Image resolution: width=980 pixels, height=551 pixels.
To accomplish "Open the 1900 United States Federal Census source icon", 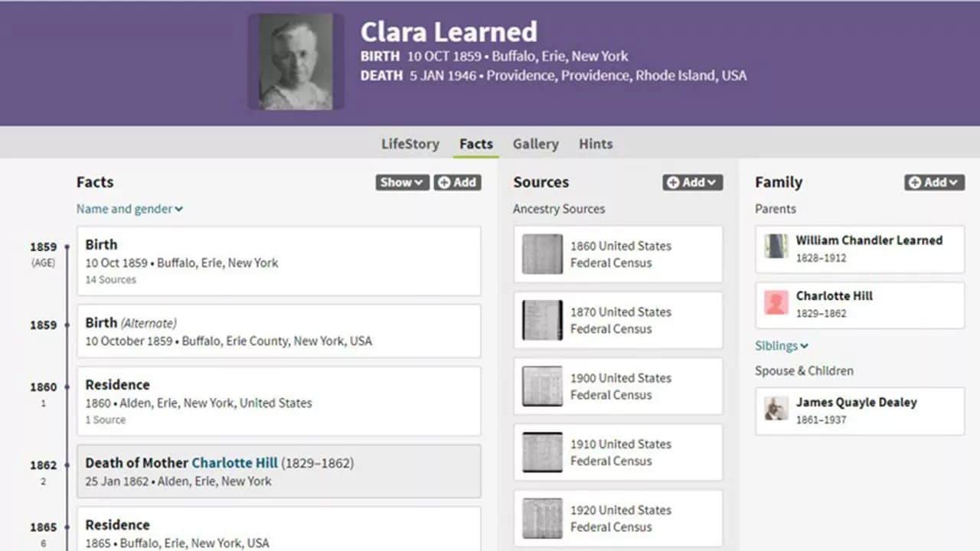I will pos(541,386).
